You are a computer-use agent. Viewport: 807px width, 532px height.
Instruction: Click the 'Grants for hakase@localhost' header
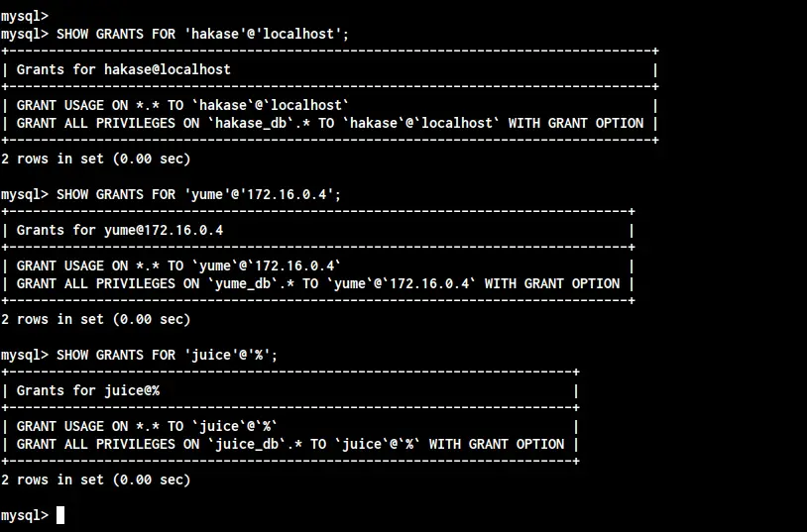click(124, 69)
